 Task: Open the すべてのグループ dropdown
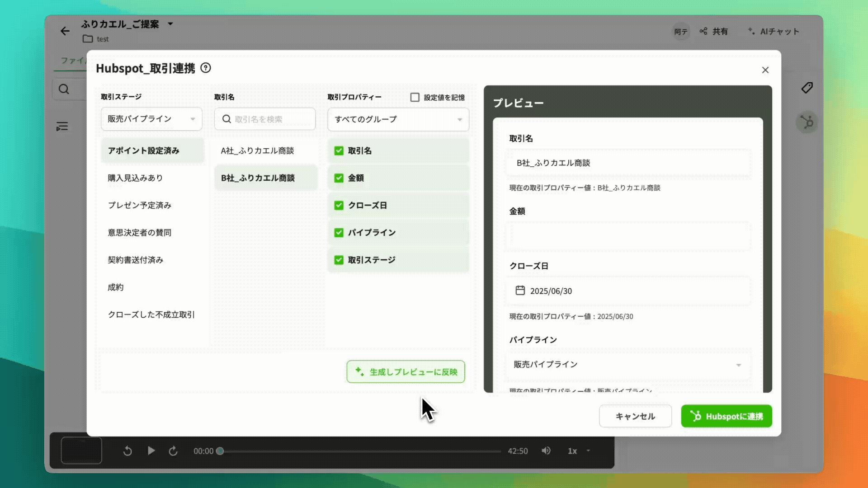[398, 119]
